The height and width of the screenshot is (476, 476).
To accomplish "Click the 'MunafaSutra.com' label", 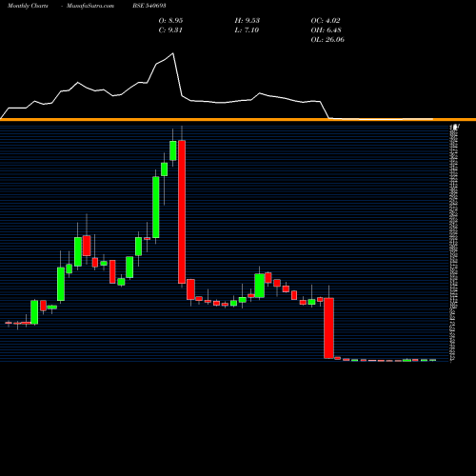I will tap(90, 6).
